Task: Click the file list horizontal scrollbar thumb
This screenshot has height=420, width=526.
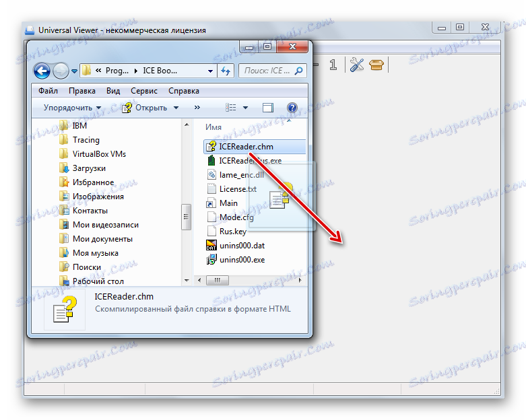Action: [x=218, y=280]
